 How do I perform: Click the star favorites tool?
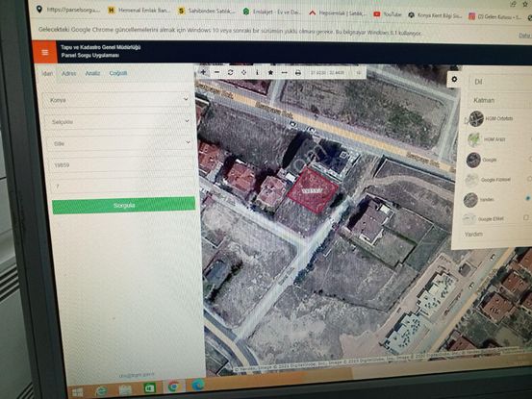pos(270,72)
